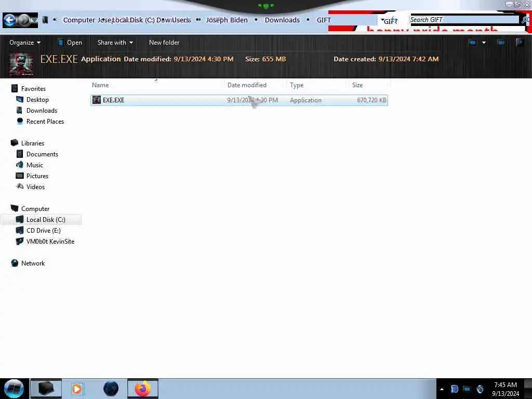Click the EXE.EXE file icon in list
This screenshot has width=532, height=399.
[97, 100]
